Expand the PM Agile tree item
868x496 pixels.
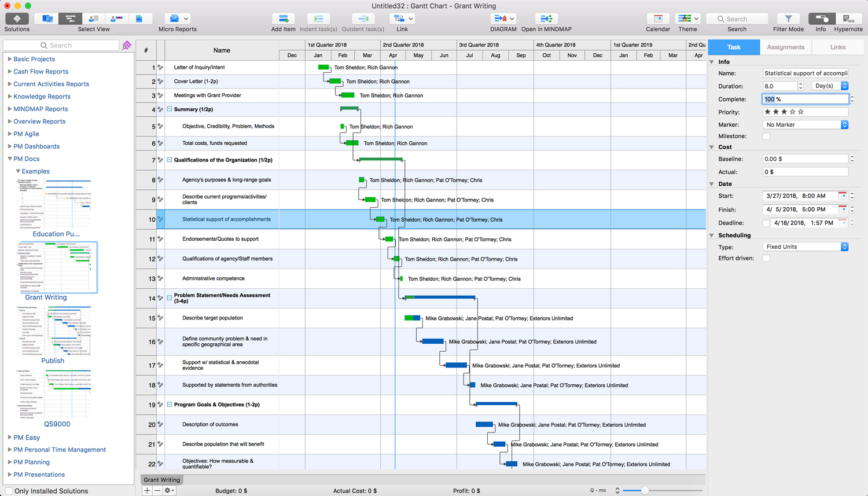10,134
